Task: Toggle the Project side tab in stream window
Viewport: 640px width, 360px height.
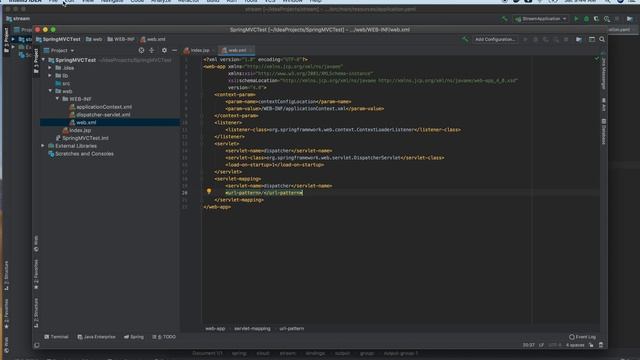Action: click(x=6, y=40)
